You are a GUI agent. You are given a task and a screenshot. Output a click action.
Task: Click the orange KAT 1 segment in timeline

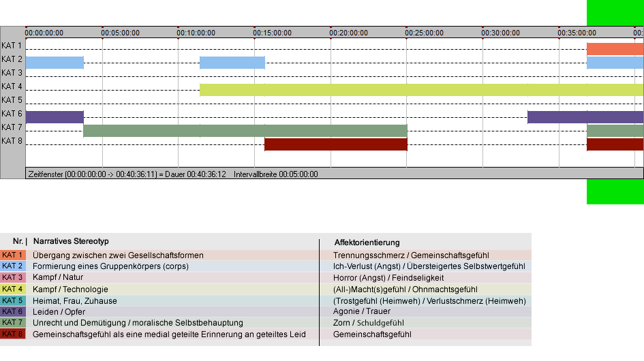coord(615,49)
